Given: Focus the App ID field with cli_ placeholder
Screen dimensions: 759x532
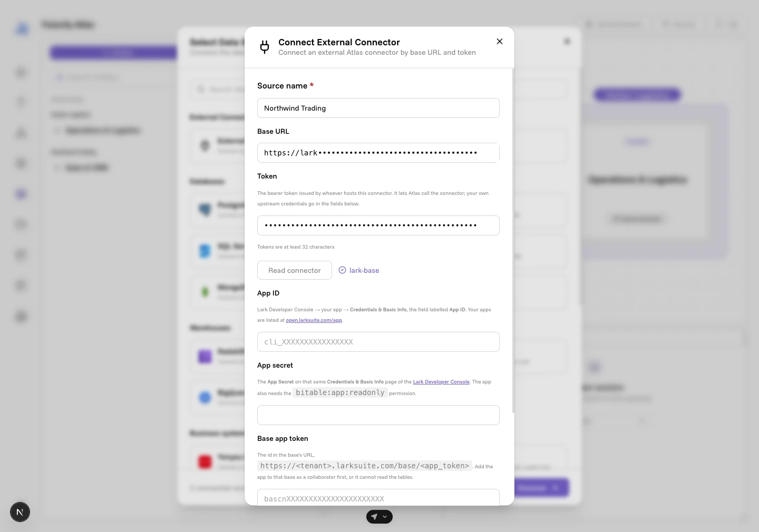Looking at the screenshot, I should point(378,342).
